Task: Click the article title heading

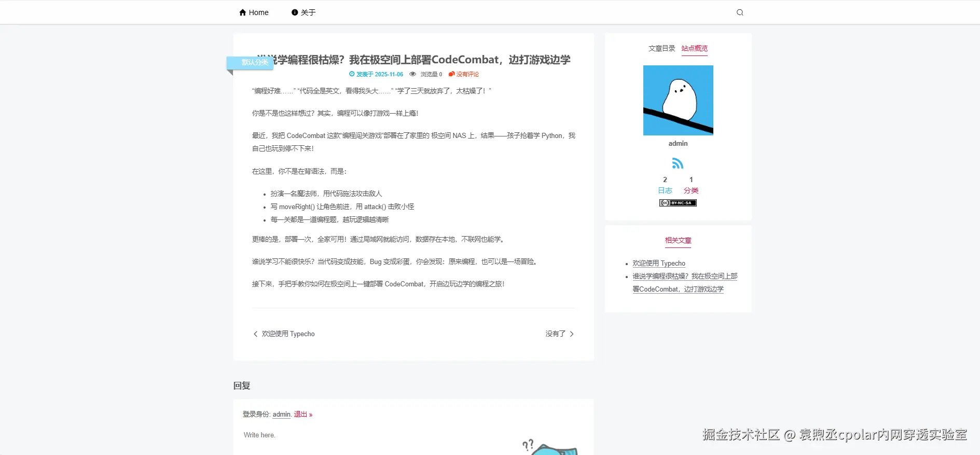Action: [x=413, y=60]
